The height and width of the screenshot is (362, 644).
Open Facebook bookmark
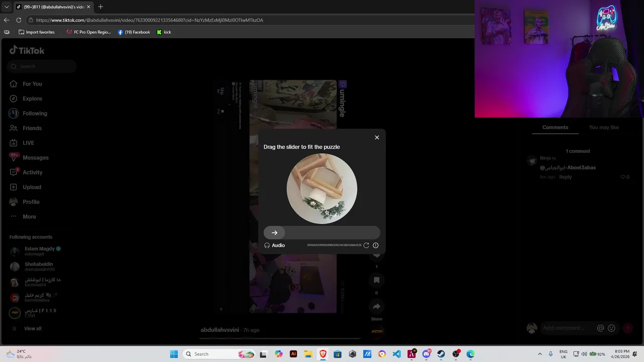(134, 32)
